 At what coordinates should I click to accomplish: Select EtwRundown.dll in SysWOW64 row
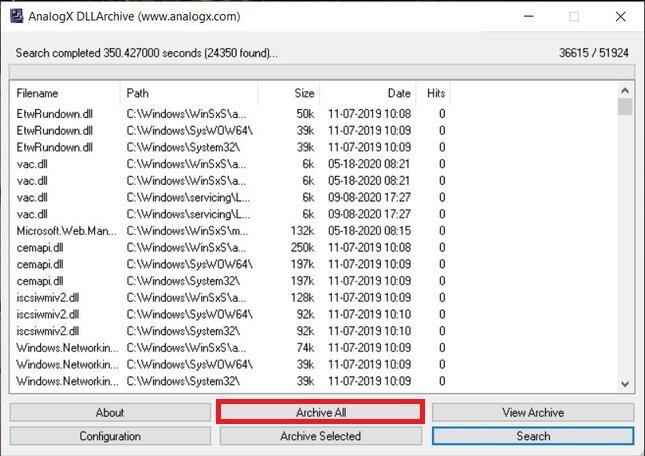coord(231,131)
